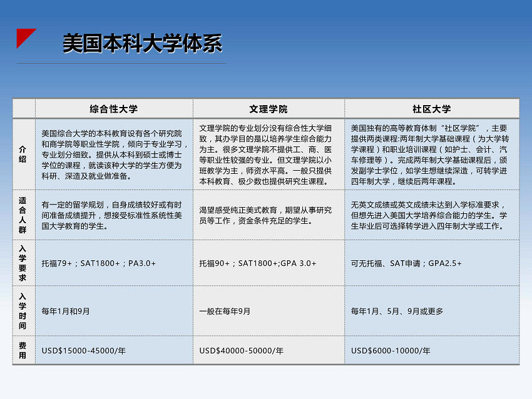Viewport: 532px width, 399px height.
Task: Select the 美国独有的高等教育体制 introduction cell
Action: click(432, 154)
